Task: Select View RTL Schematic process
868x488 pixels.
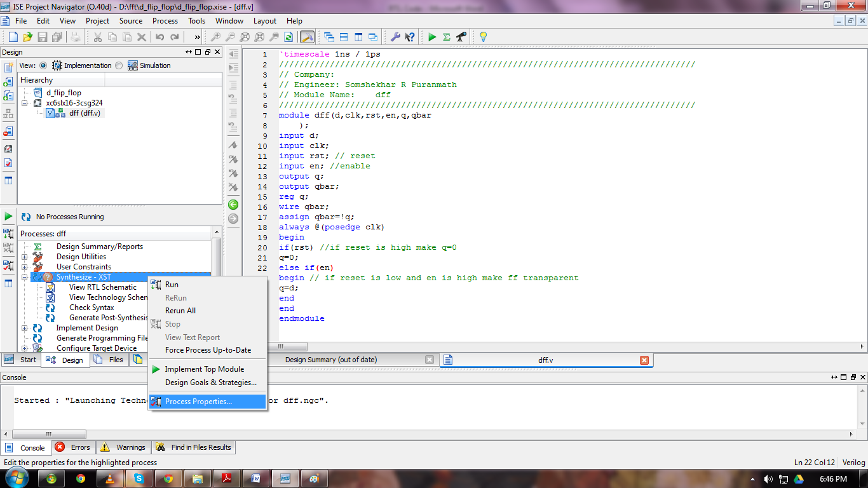Action: pos(103,287)
